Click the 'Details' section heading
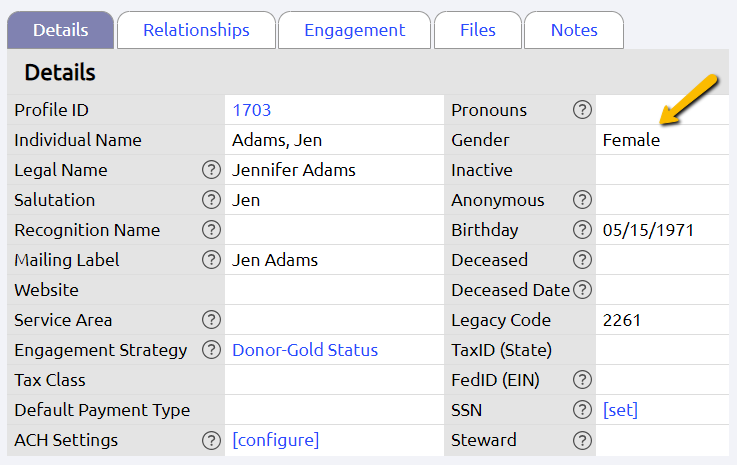 click(60, 72)
